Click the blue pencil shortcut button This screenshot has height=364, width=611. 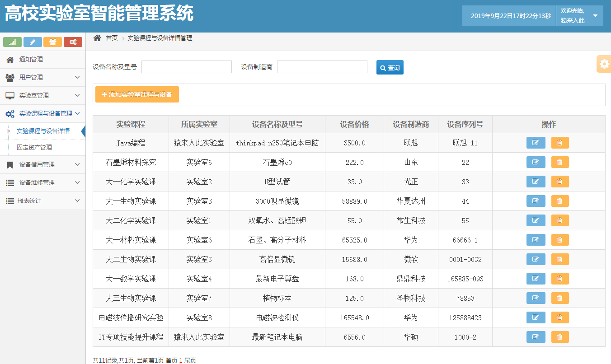(x=33, y=42)
